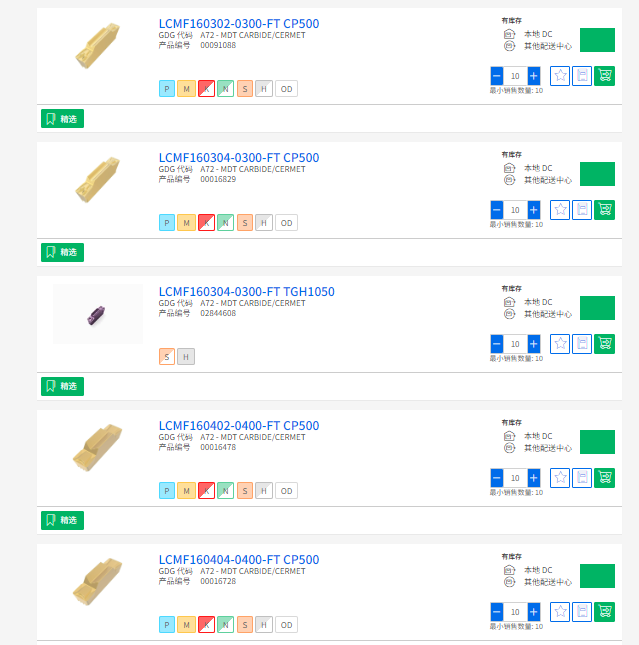
Task: Decrease quantity for LCMF160304-0300-FT CP500
Action: pyautogui.click(x=497, y=210)
